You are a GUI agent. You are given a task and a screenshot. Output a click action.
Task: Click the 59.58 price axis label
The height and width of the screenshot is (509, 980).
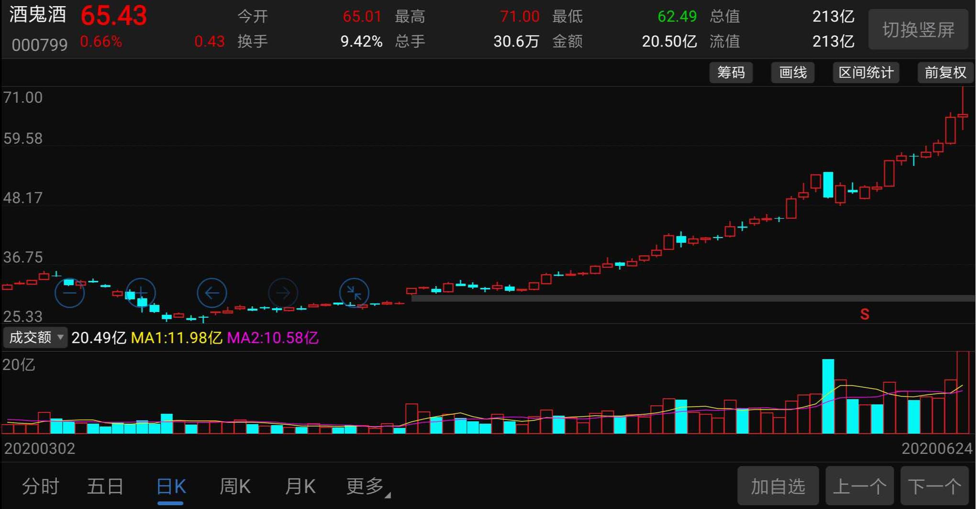point(23,139)
